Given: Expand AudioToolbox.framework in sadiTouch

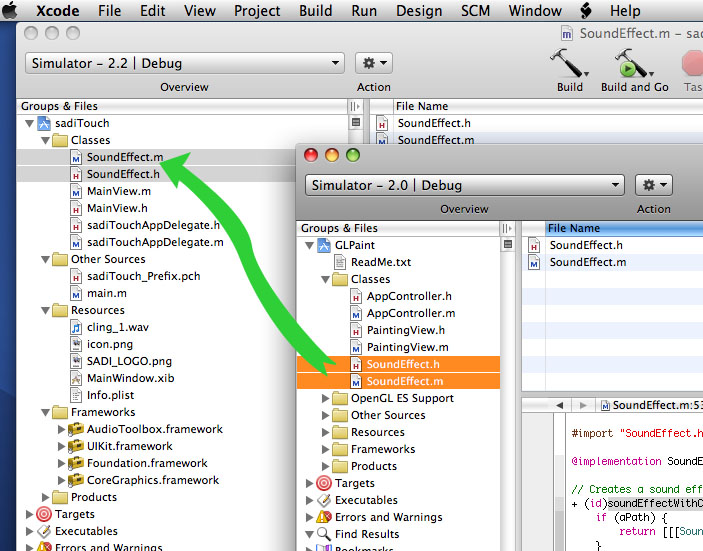Looking at the screenshot, I should pyautogui.click(x=61, y=429).
